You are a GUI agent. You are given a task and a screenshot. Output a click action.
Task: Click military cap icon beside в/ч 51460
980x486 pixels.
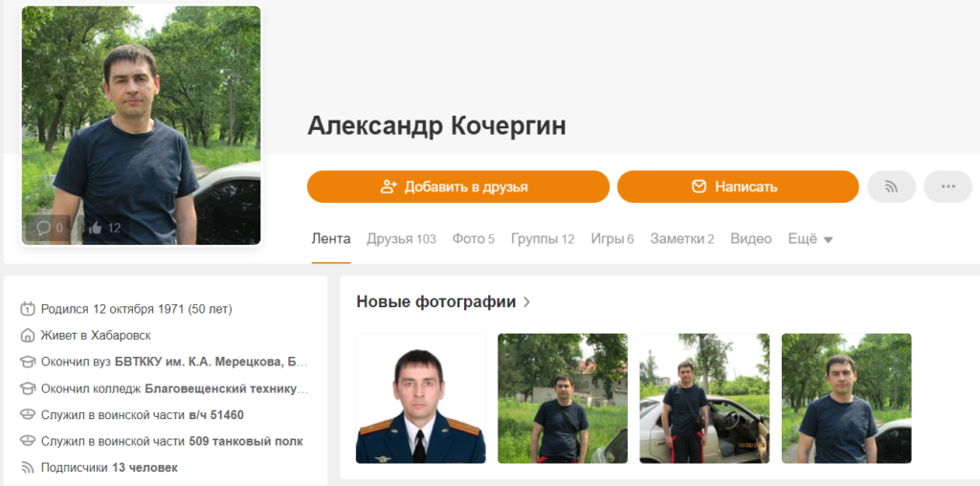coord(28,415)
